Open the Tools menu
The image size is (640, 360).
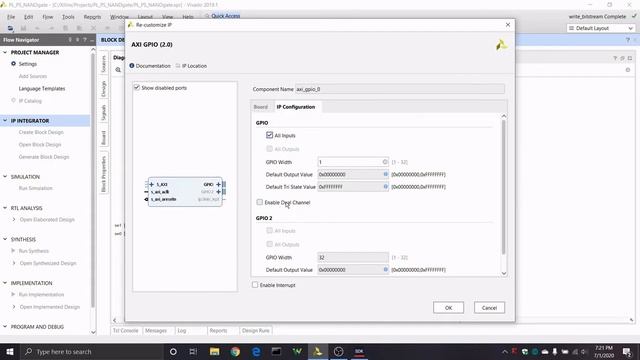[68, 17]
